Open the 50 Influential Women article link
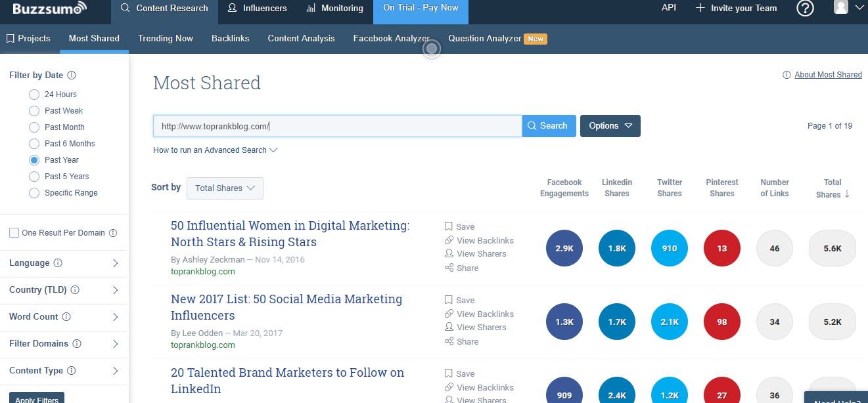The height and width of the screenshot is (403, 868). click(290, 234)
